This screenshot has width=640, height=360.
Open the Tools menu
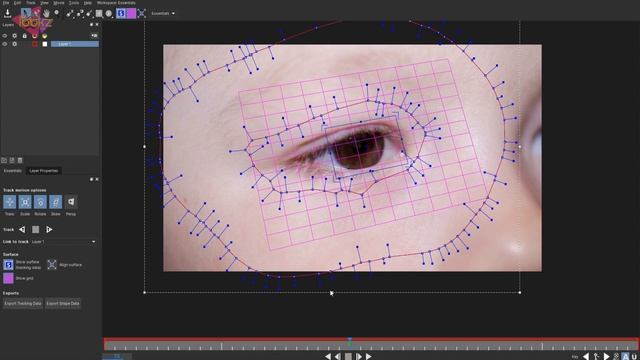coord(74,2)
